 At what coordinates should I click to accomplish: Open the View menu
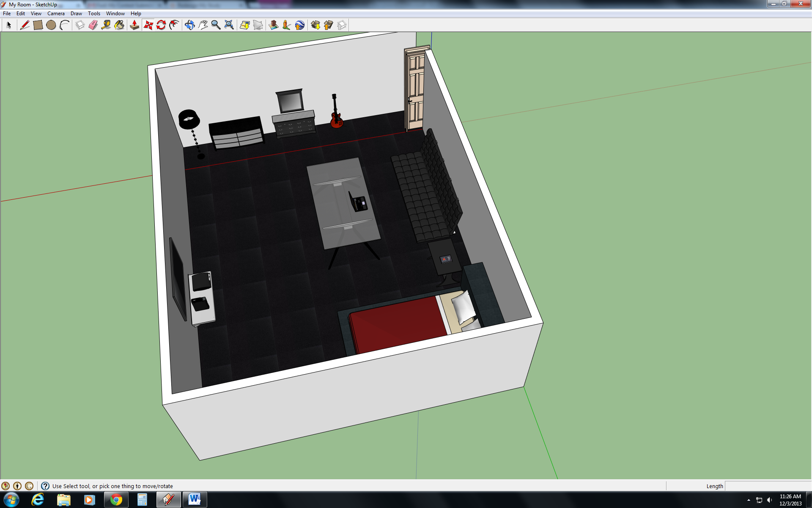coord(36,14)
